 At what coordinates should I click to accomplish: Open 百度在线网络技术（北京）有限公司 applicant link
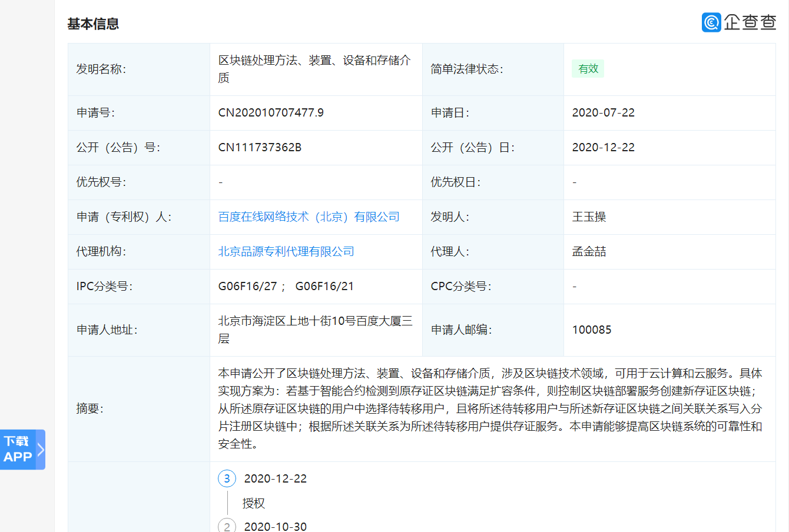pyautogui.click(x=309, y=217)
